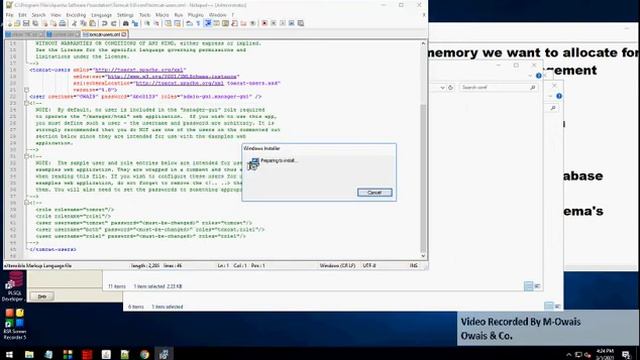Select the PLSQL Developer desktop shortcut
The width and height of the screenshot is (640, 360).
click(x=14, y=286)
